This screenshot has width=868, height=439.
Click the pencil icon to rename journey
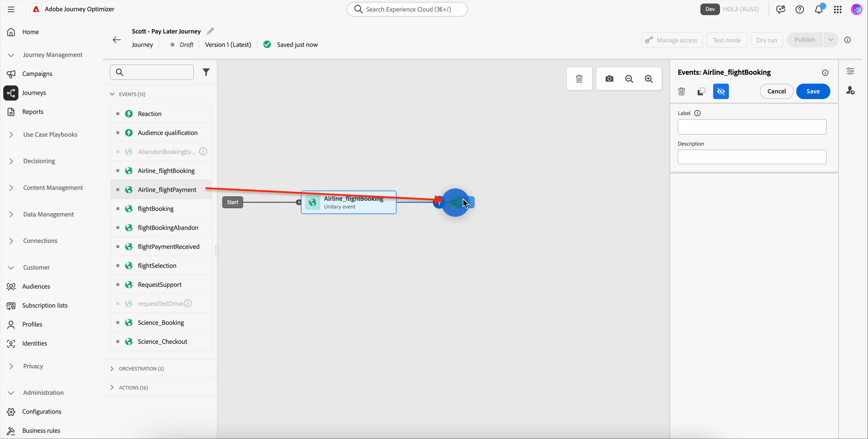click(x=210, y=31)
